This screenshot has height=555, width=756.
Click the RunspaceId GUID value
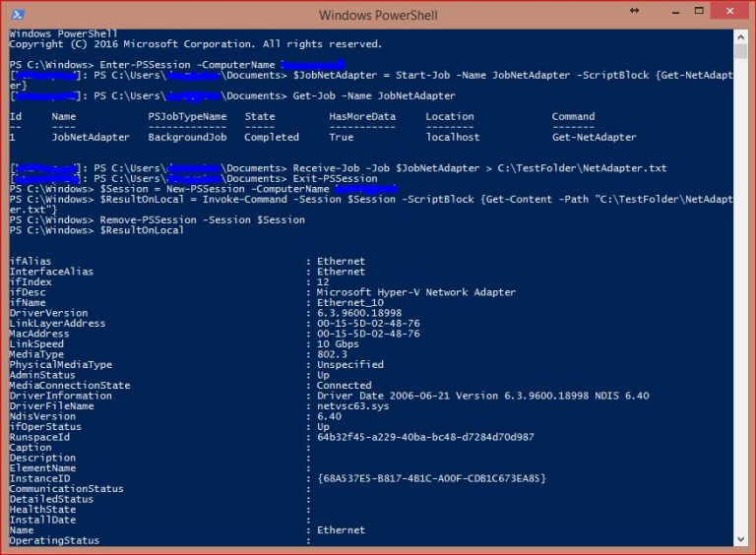click(425, 438)
